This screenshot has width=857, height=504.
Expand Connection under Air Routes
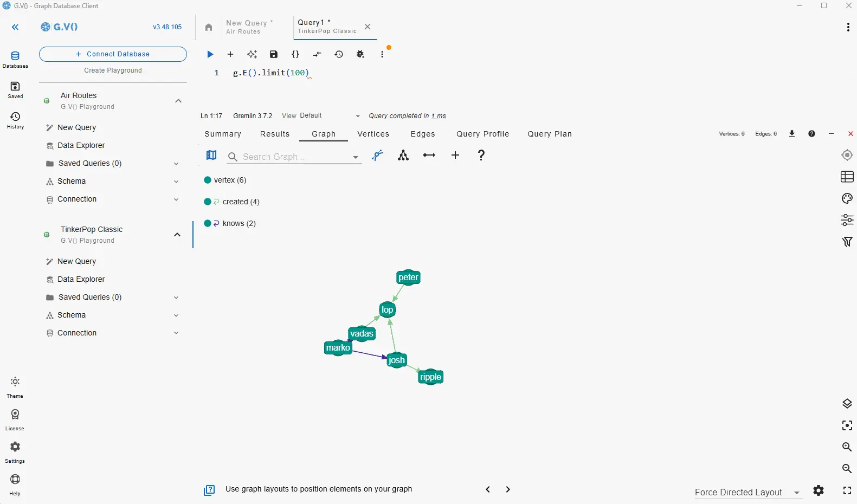176,199
